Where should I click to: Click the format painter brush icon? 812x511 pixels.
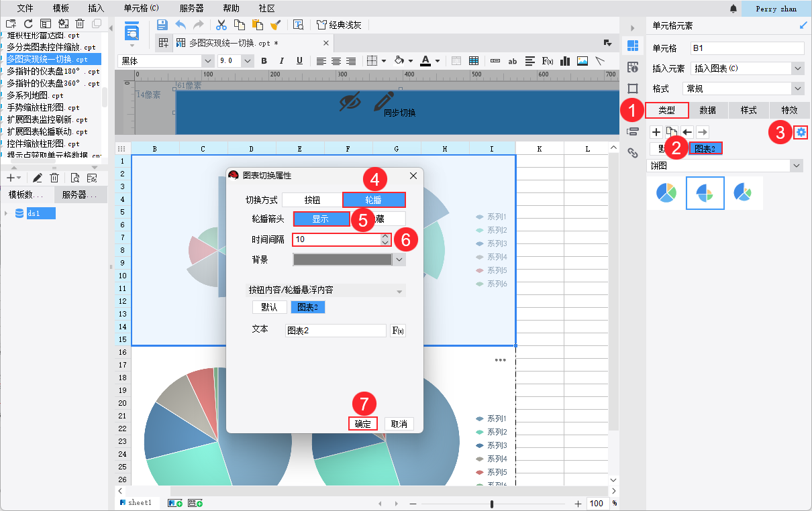tap(275, 25)
